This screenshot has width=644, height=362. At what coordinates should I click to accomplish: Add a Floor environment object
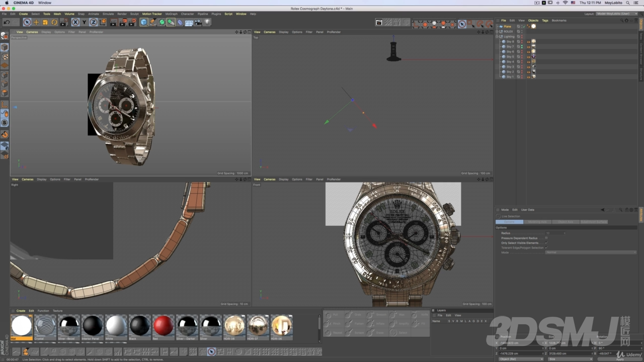click(x=189, y=22)
